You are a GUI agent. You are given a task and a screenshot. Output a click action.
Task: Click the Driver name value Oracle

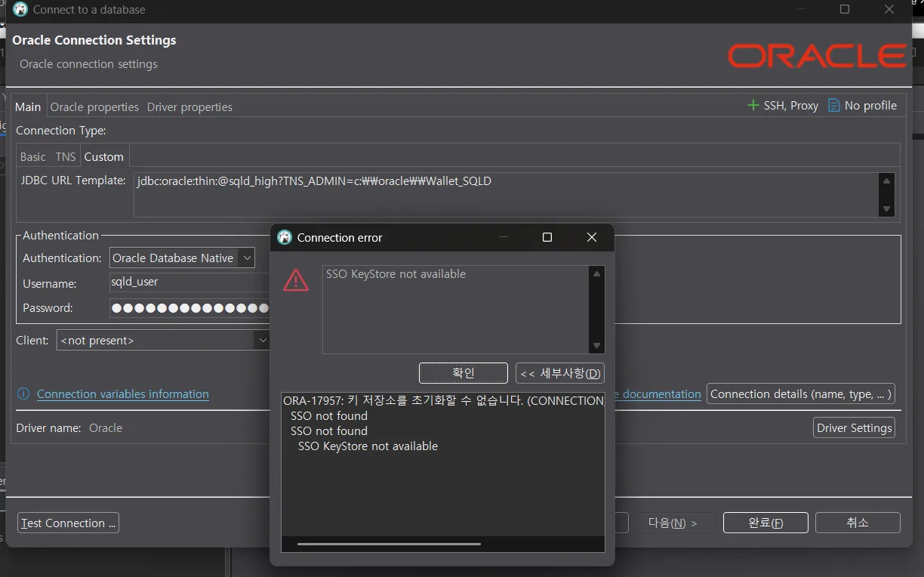[x=106, y=427]
